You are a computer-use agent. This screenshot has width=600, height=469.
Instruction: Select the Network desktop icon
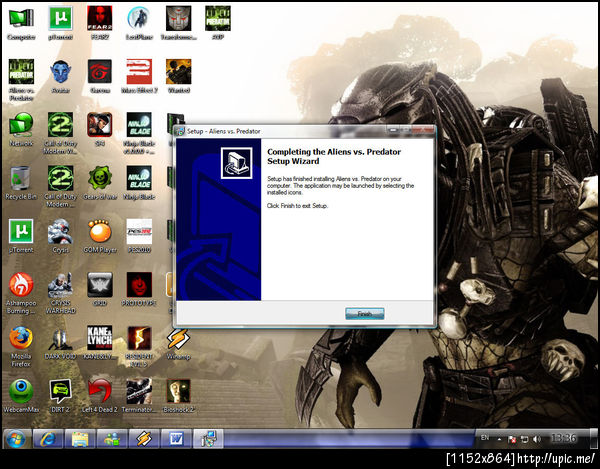pos(21,129)
